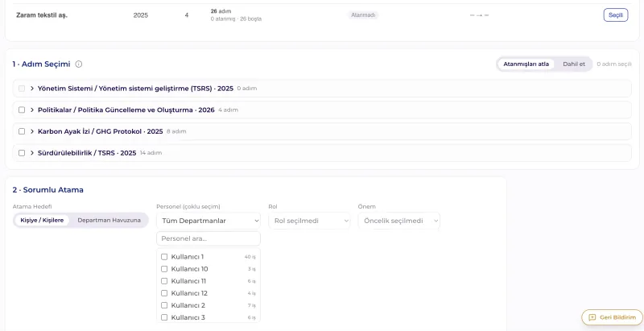Check the Sürdürülebilirlik TSRS 2025 checkbox

click(22, 153)
